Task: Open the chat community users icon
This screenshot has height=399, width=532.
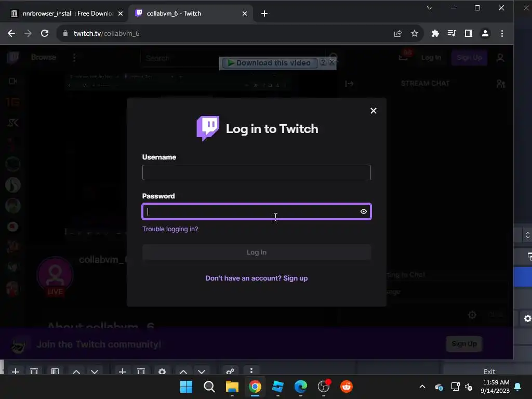Action: click(501, 84)
